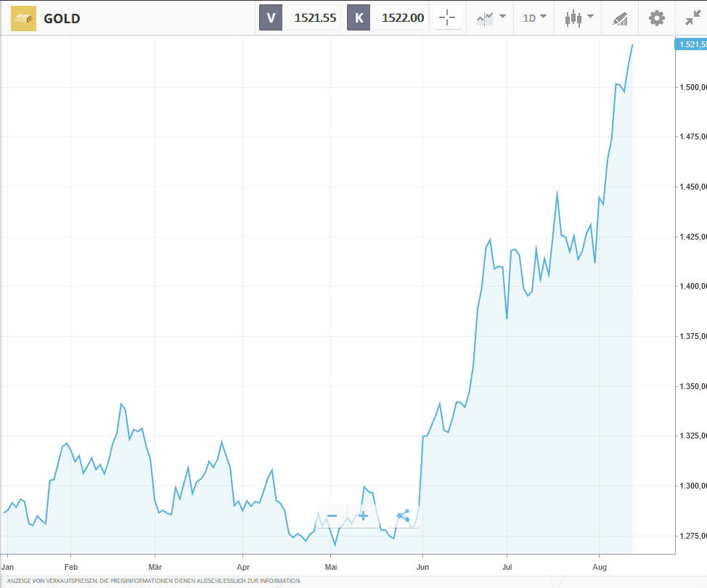This screenshot has height=588, width=707.
Task: Click the V sell button
Action: click(271, 18)
